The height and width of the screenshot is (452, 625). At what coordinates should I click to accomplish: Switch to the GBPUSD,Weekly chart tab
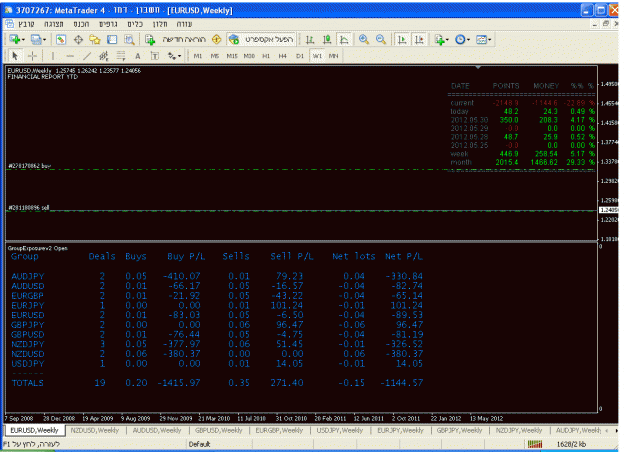(x=218, y=430)
